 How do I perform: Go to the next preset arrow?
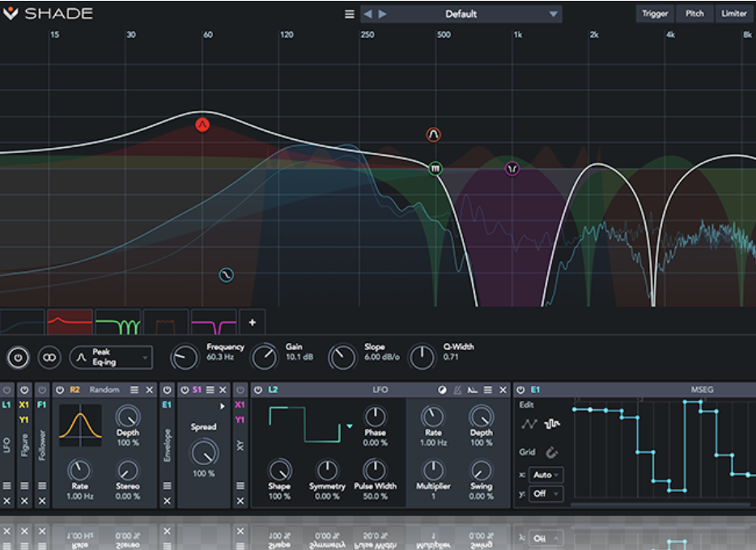382,14
